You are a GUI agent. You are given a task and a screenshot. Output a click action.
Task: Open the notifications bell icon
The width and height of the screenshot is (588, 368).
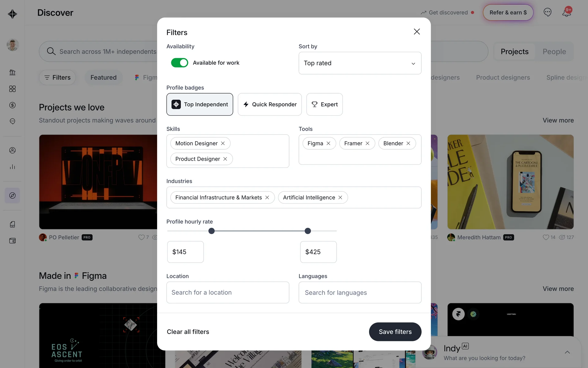pos(566,13)
